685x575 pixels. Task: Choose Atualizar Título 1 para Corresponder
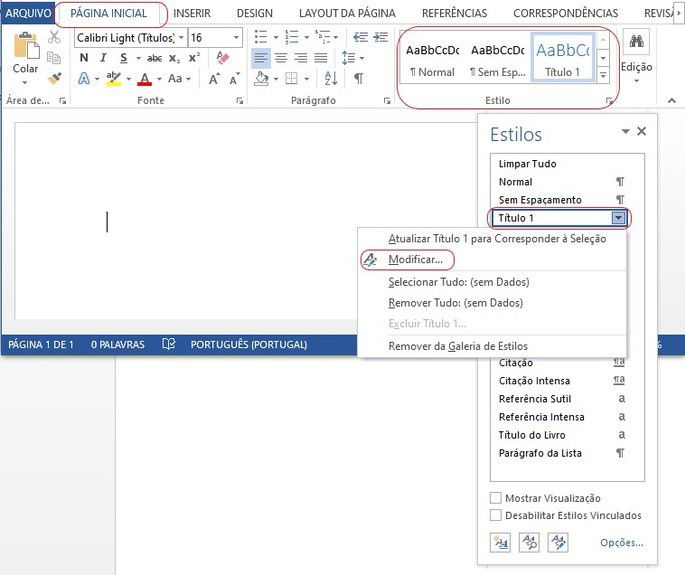click(x=492, y=239)
